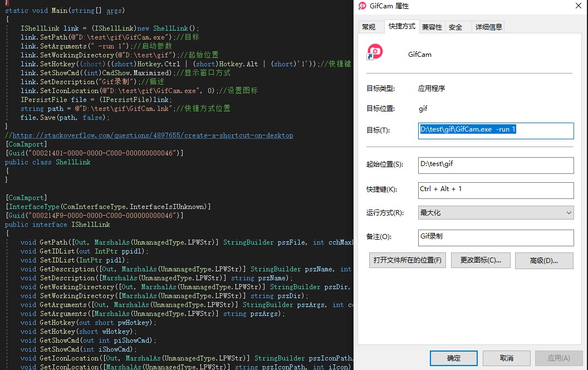Image resolution: width=588 pixels, height=370 pixels.
Task: Click the 'string path' assignment line
Action: pyautogui.click(x=125, y=109)
